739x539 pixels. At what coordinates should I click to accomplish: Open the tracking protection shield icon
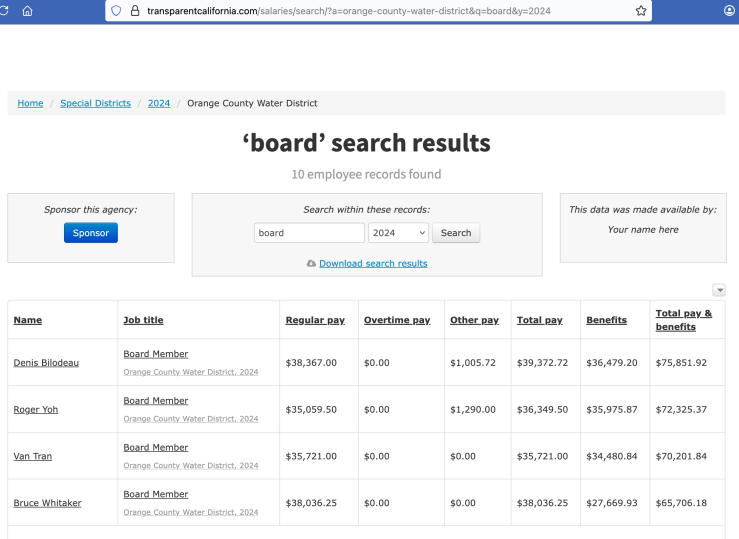[116, 11]
